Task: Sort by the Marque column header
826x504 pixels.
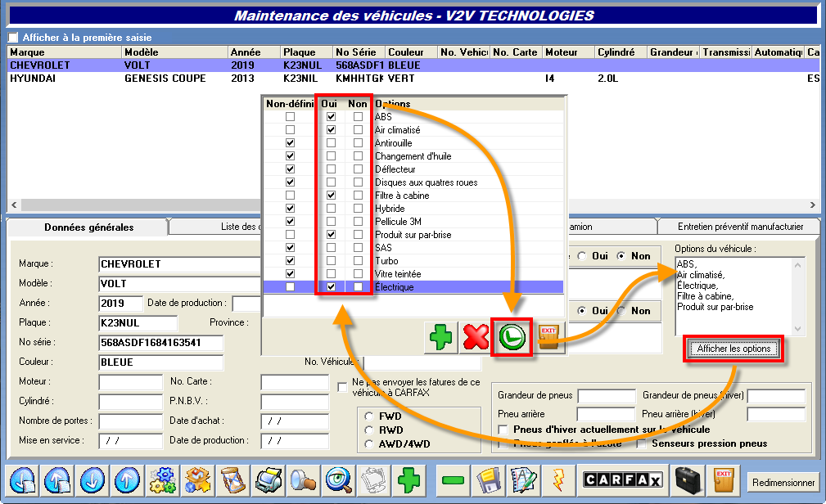Action: (x=65, y=52)
